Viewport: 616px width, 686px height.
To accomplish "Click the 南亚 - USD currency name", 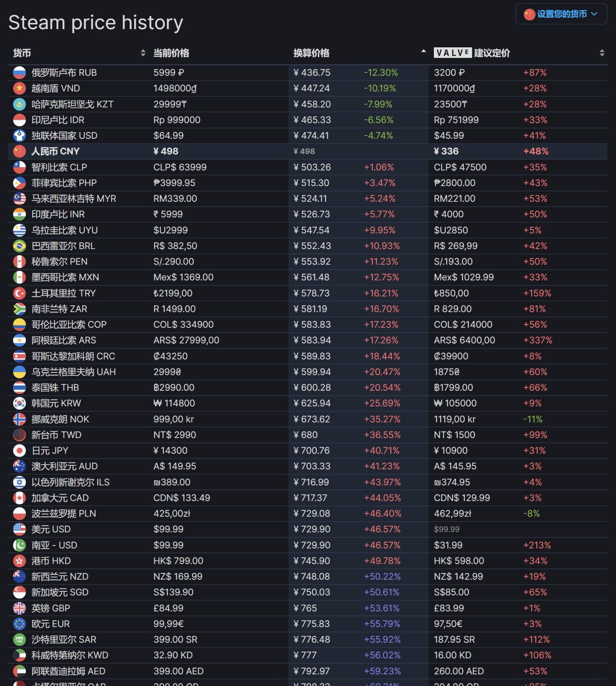I will (54, 545).
